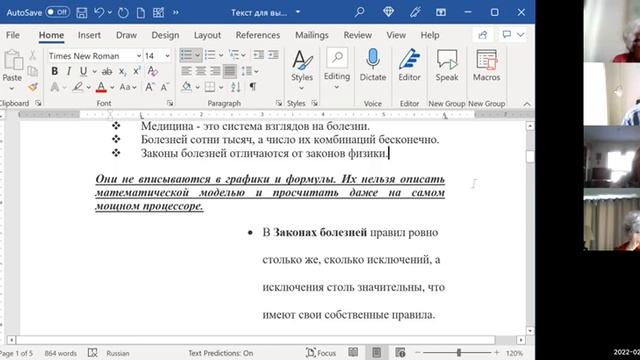Screen dimensions: 640x360
Task: Clear all formatting icon
Action: [x=153, y=71]
